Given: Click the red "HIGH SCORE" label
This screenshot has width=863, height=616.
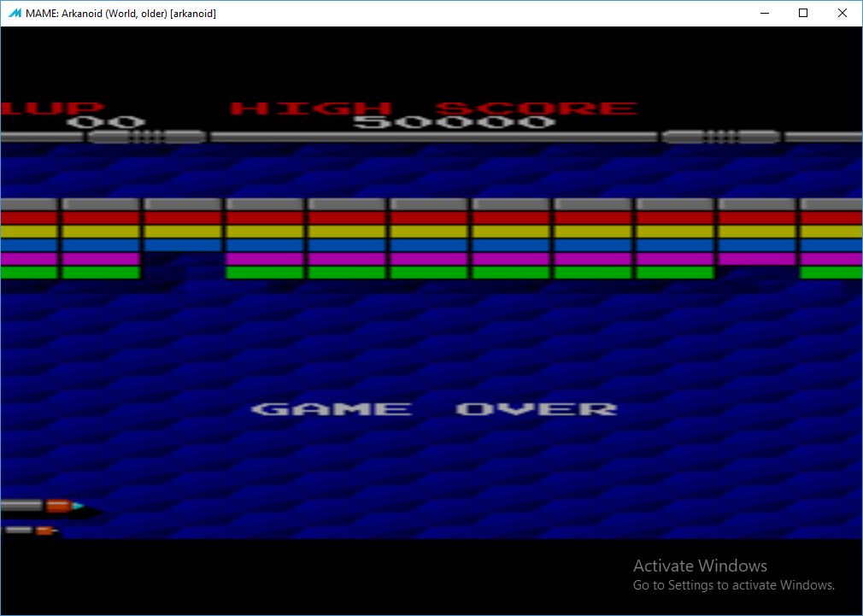Looking at the screenshot, I should (x=433, y=108).
